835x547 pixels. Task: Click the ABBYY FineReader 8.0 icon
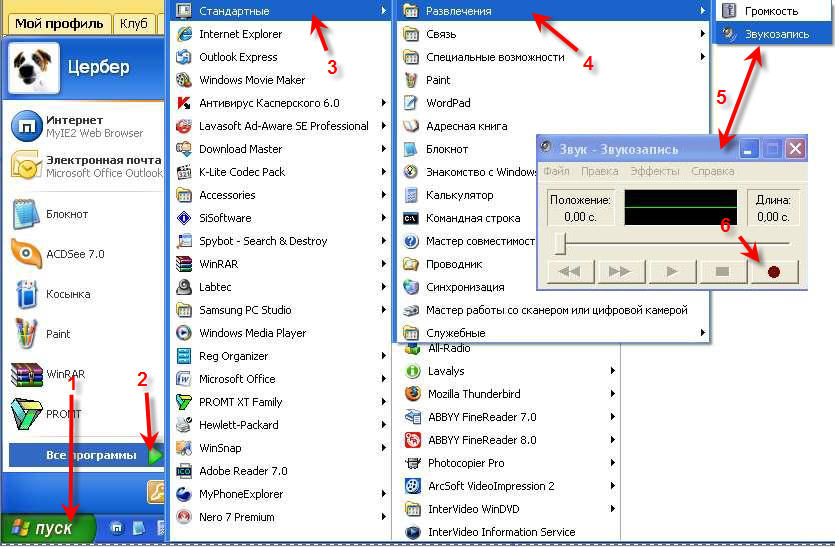413,440
